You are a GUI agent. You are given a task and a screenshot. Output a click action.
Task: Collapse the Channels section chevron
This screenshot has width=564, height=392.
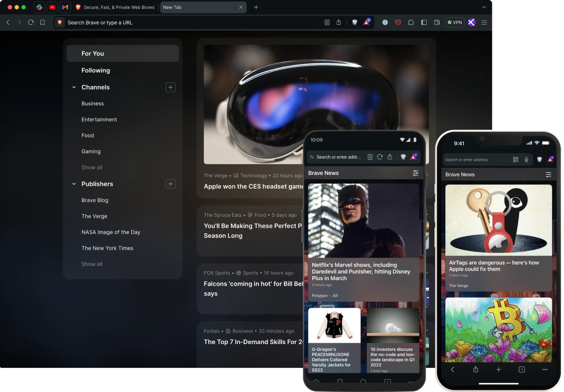pos(74,87)
